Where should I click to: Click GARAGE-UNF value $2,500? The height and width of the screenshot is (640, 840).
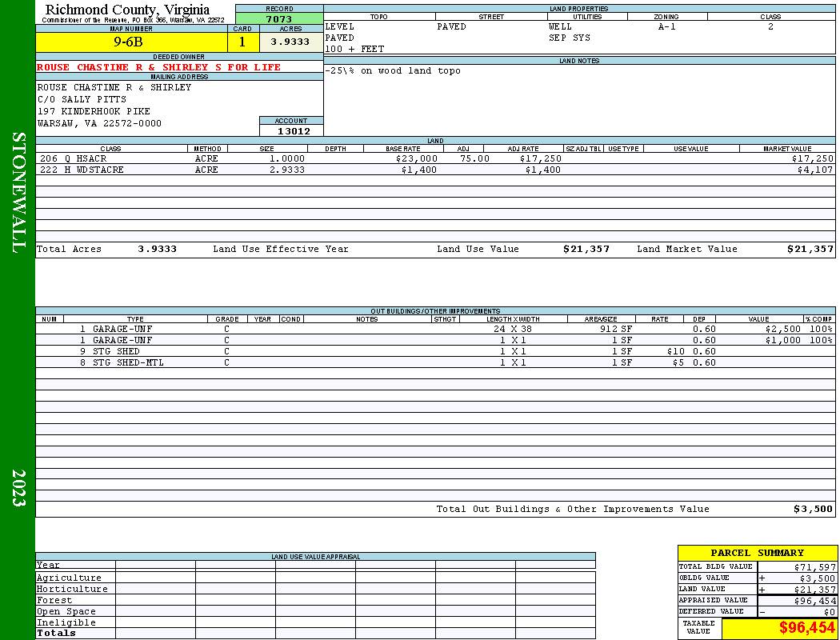coord(783,330)
